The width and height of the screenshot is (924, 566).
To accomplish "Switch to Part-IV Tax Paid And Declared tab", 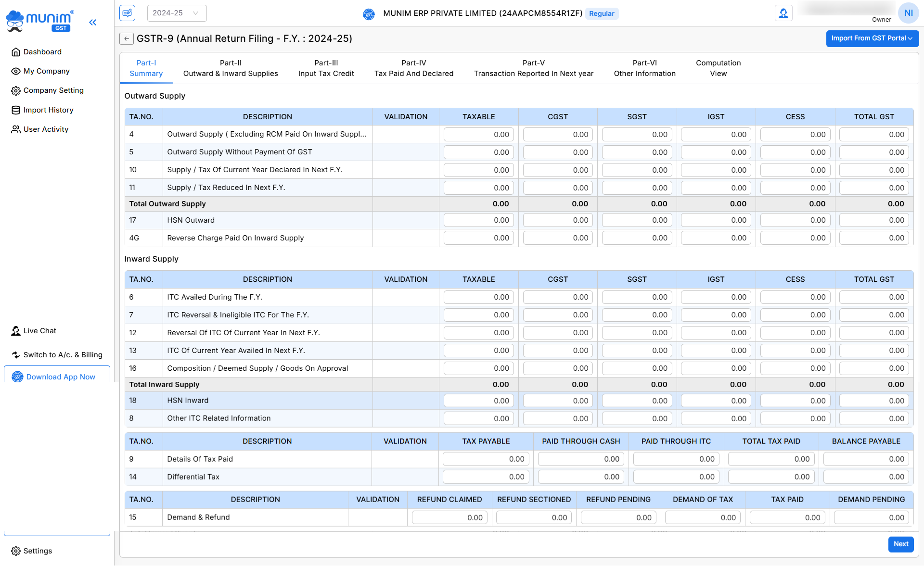I will pos(414,68).
